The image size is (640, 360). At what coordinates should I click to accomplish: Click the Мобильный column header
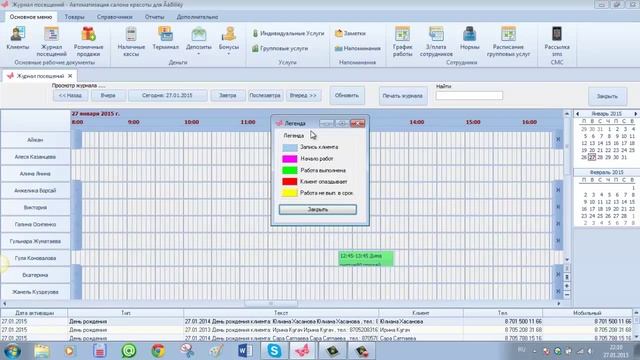coord(587,313)
